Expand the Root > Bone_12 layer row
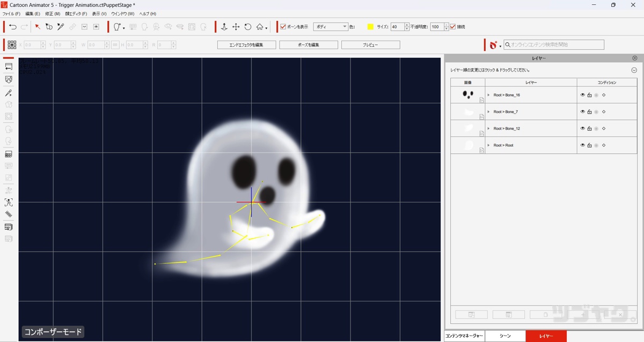 click(488, 129)
